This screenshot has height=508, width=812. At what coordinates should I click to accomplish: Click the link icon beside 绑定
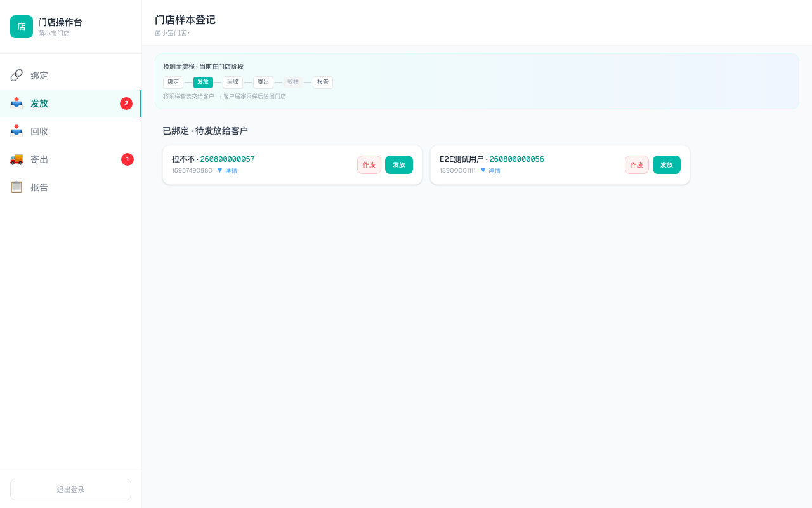16,75
